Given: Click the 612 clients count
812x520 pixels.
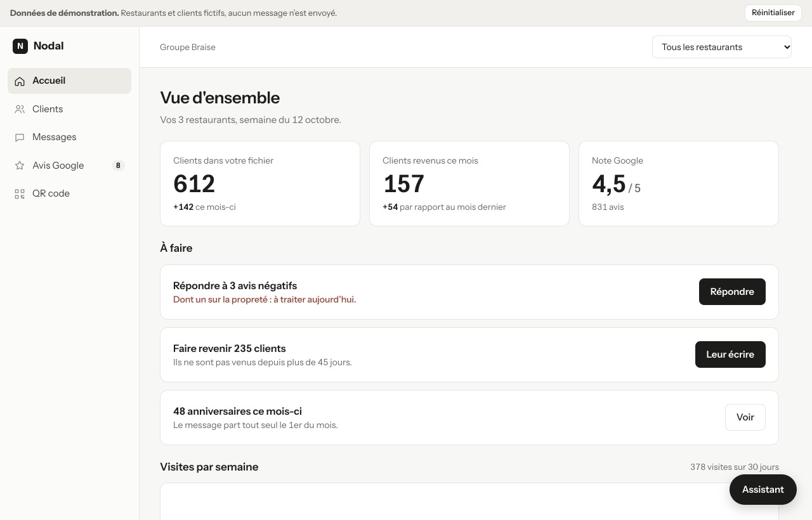Looking at the screenshot, I should (x=194, y=184).
